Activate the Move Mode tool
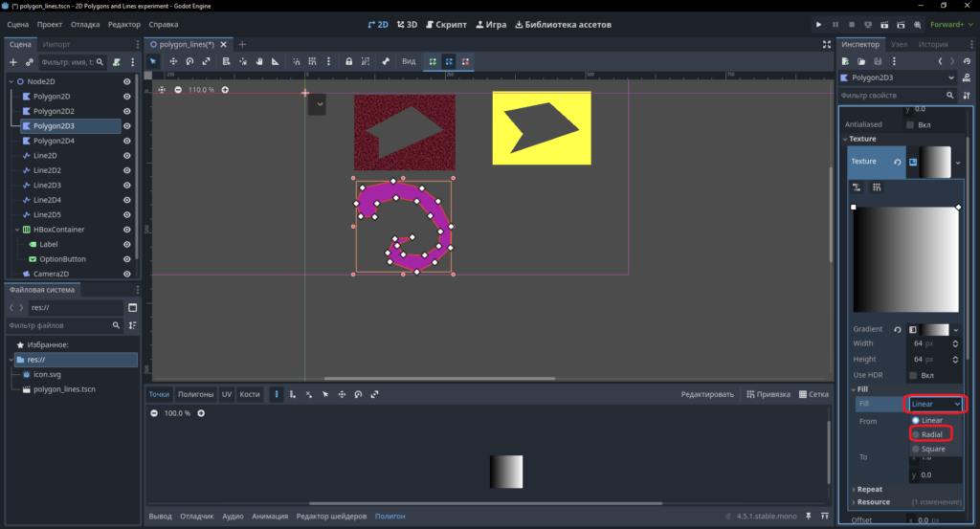980x529 pixels. point(173,61)
